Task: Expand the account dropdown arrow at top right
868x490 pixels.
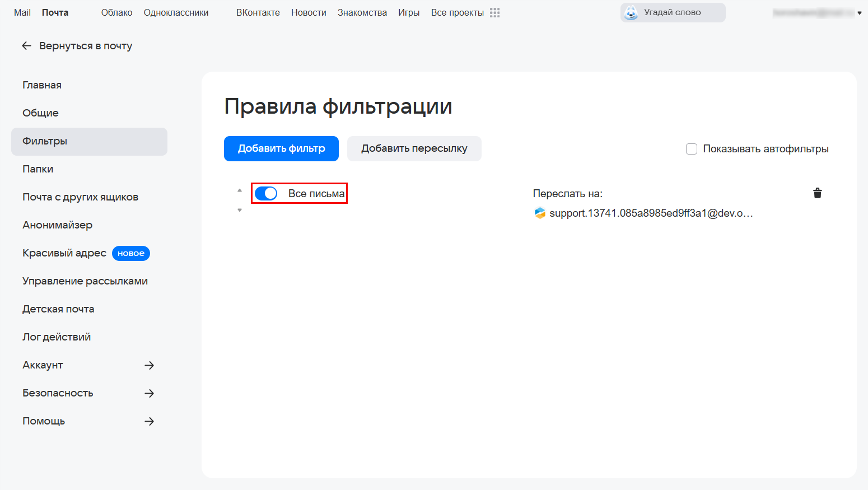Action: click(859, 13)
